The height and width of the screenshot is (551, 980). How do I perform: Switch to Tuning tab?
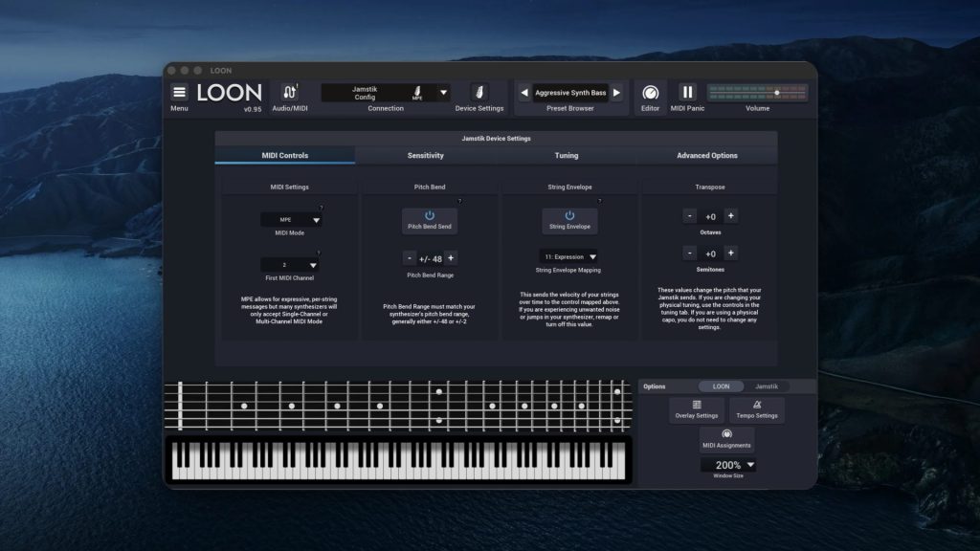click(x=567, y=156)
